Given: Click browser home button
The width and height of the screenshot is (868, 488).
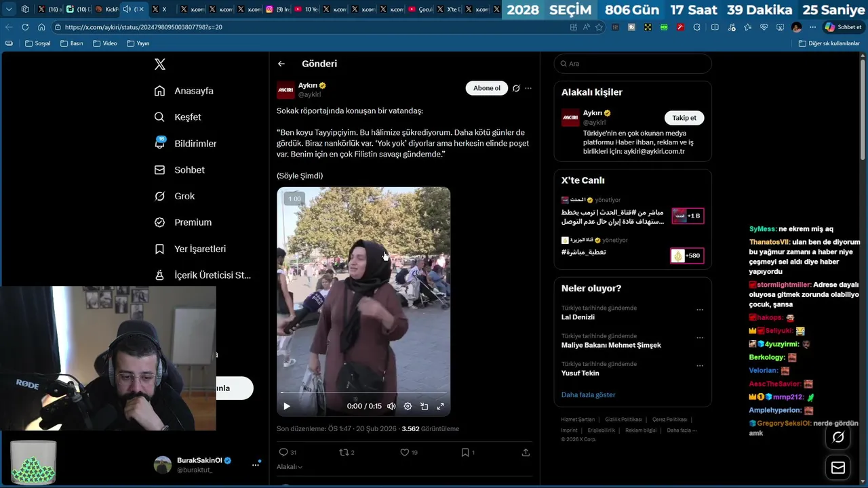Looking at the screenshot, I should [41, 27].
